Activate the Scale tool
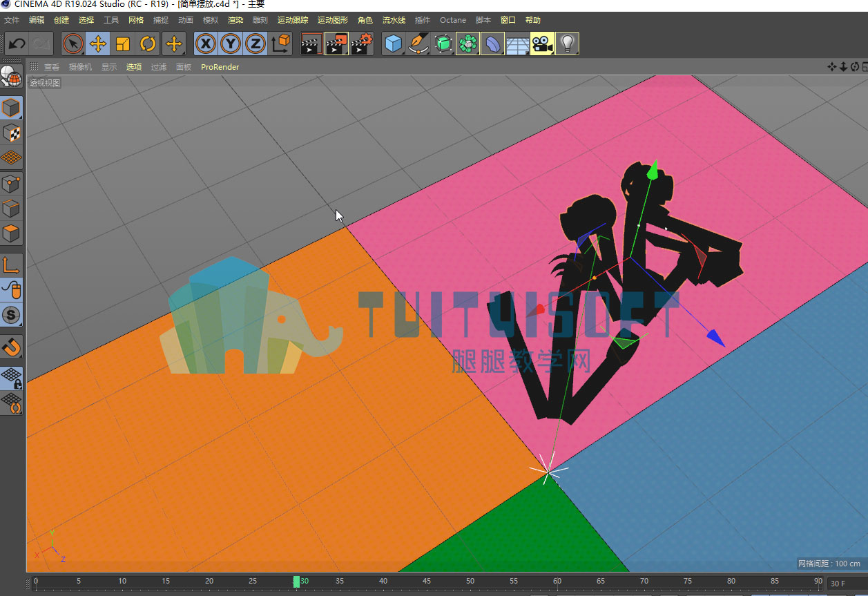This screenshot has width=868, height=596. (x=123, y=44)
